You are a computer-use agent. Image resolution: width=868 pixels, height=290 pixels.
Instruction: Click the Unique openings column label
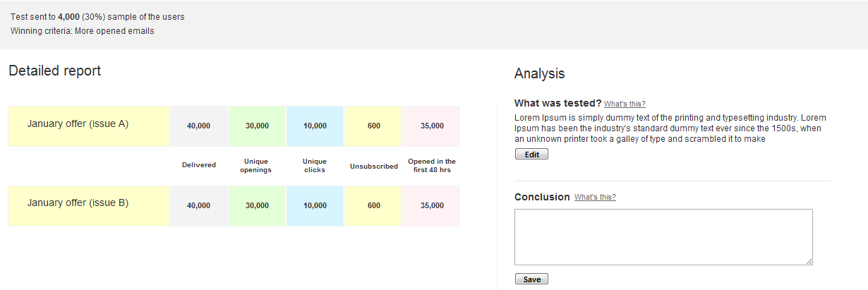256,166
